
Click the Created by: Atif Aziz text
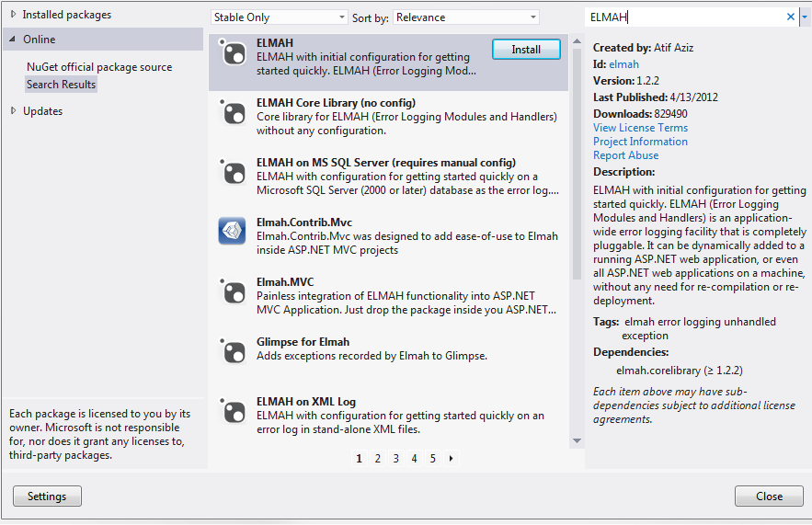pos(643,48)
